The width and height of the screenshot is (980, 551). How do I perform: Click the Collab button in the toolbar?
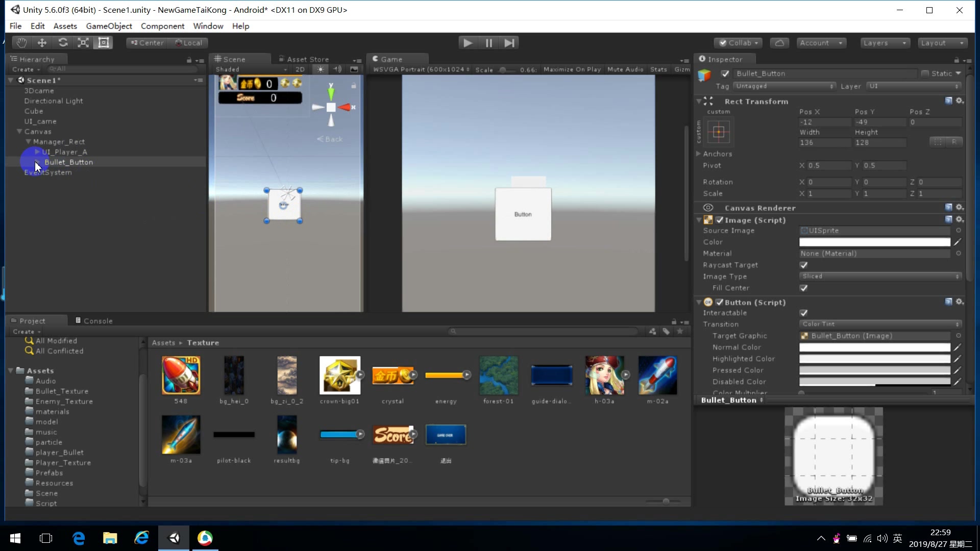pyautogui.click(x=738, y=42)
